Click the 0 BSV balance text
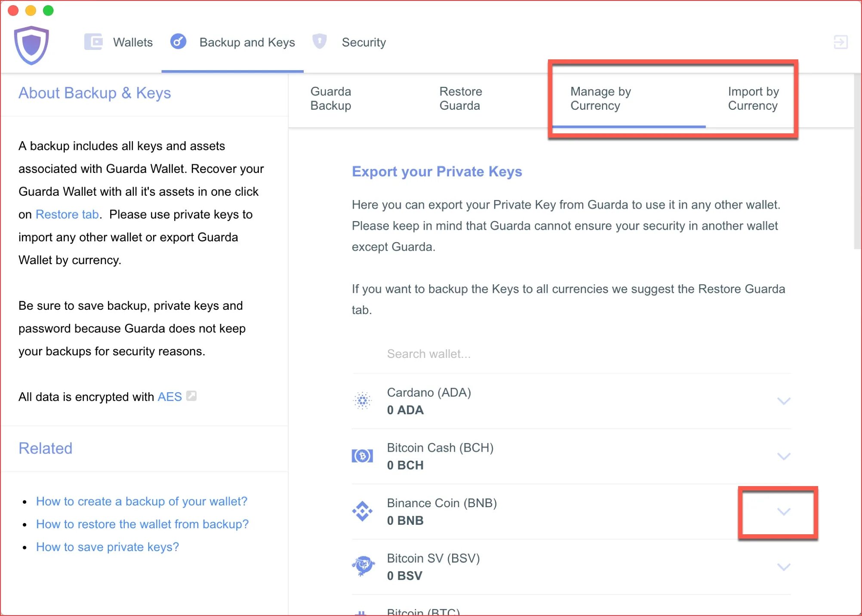 (x=404, y=576)
